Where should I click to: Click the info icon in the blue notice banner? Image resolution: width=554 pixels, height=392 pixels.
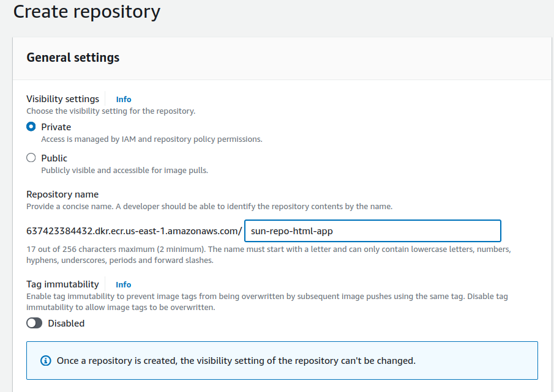point(45,360)
